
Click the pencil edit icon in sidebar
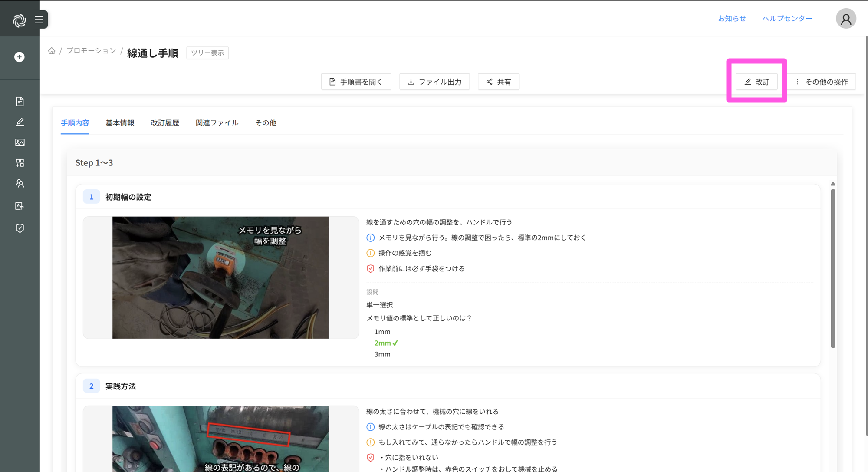[x=20, y=122]
